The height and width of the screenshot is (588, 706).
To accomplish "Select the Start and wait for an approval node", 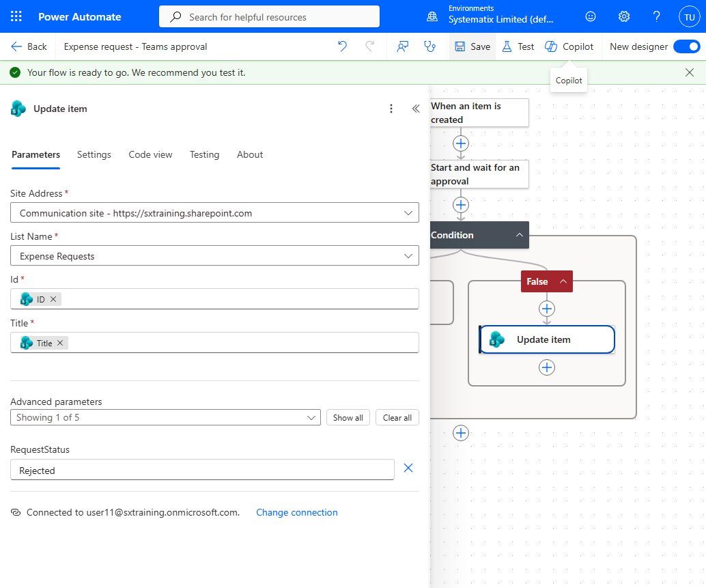I will [x=479, y=173].
